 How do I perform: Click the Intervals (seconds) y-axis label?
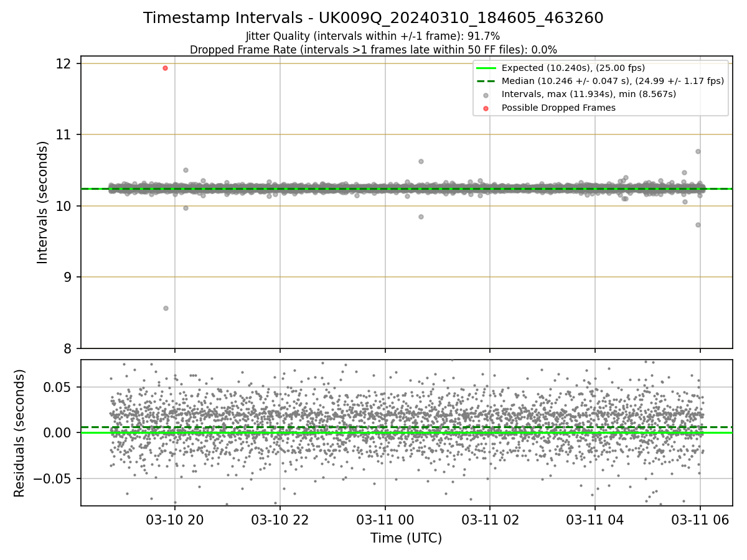(43, 202)
